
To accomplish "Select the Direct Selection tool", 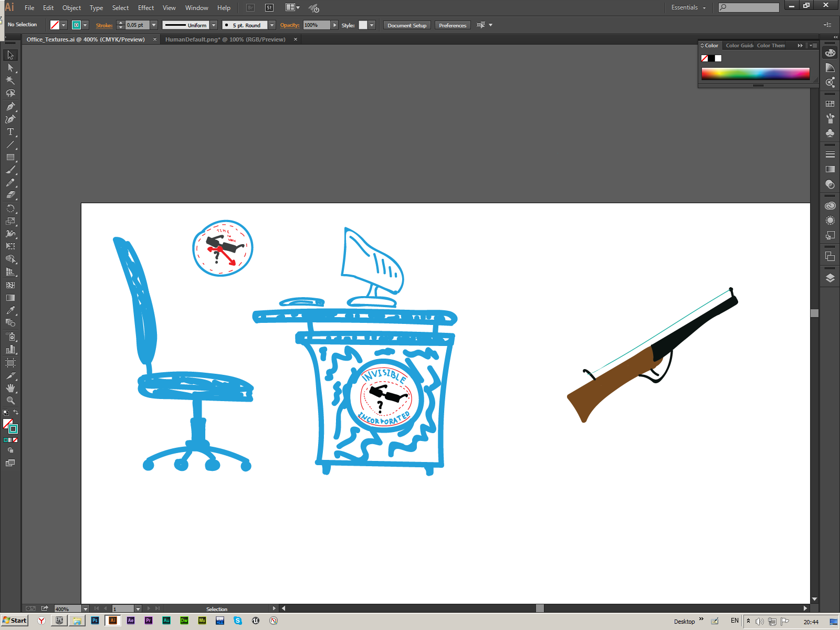I will (10, 68).
